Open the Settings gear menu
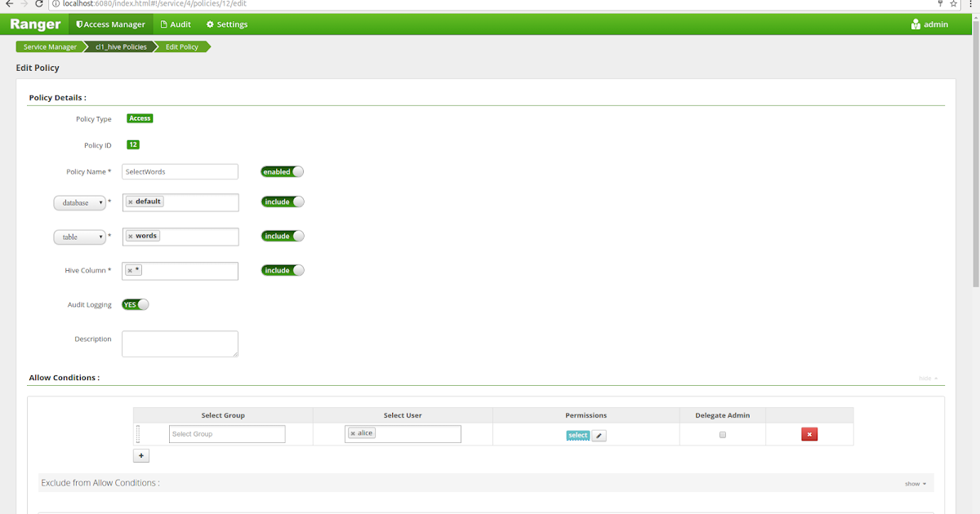 point(226,24)
